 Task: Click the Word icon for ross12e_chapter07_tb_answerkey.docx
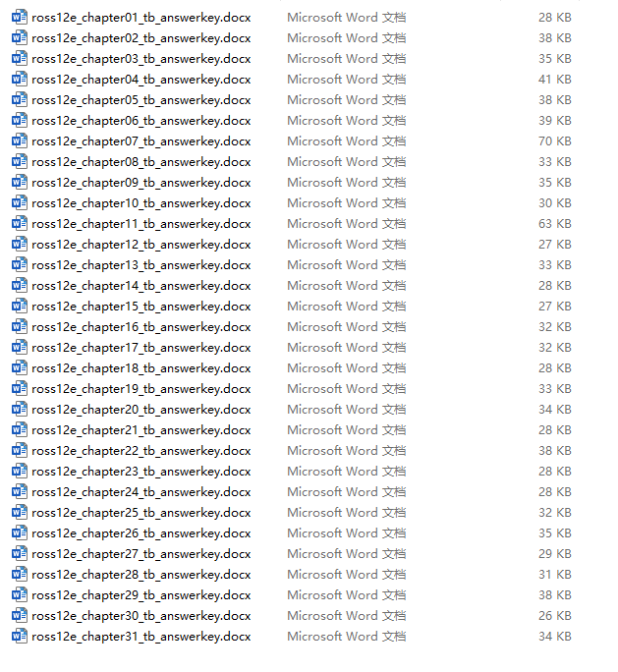pos(20,141)
